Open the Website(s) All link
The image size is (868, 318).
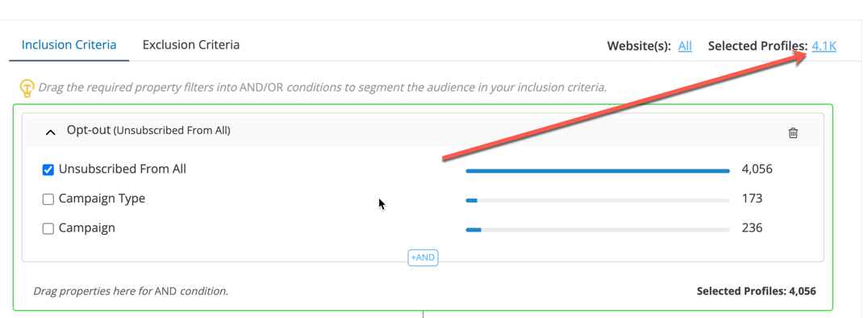(x=685, y=46)
